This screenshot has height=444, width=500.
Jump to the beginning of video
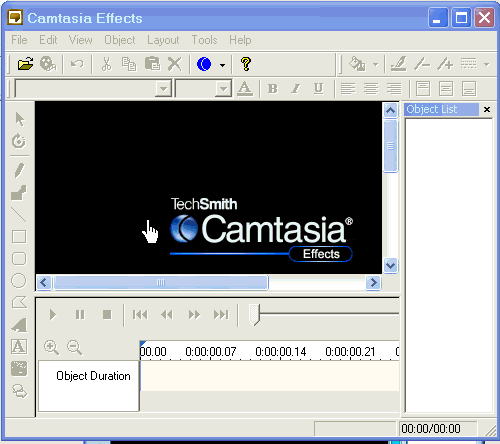pyautogui.click(x=140, y=315)
